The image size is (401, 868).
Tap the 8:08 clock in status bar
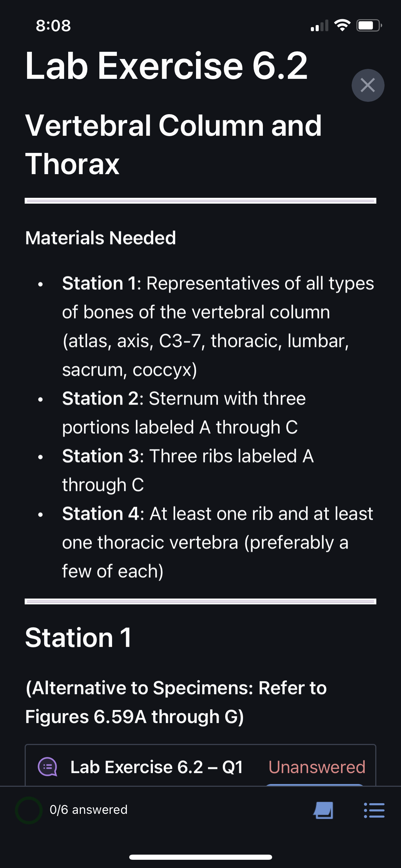point(53,26)
